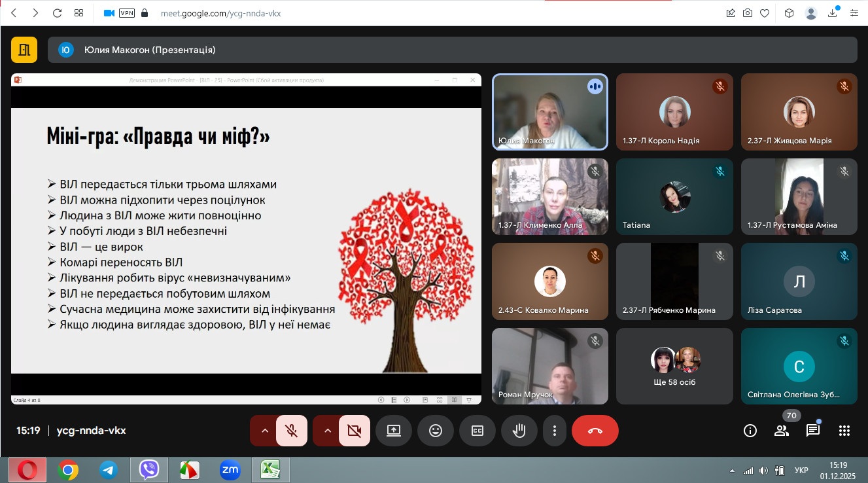Open meeting details info icon
This screenshot has width=868, height=483.
[x=750, y=431]
